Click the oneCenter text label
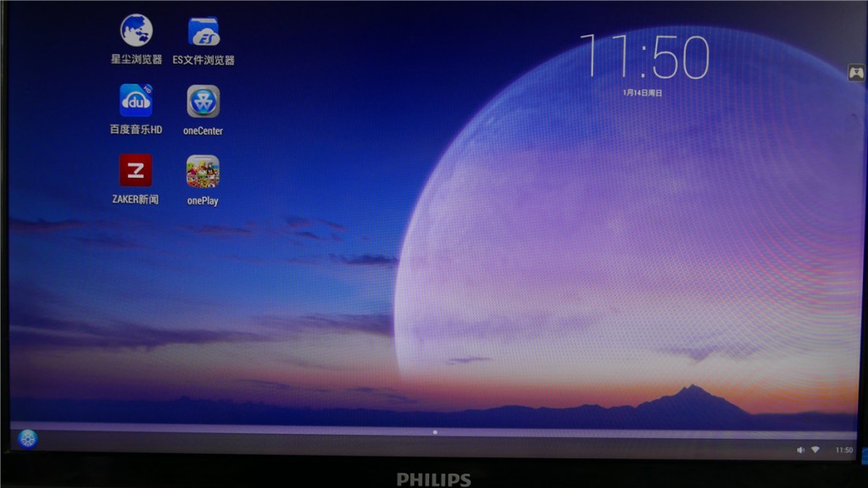The image size is (868, 488). click(203, 130)
